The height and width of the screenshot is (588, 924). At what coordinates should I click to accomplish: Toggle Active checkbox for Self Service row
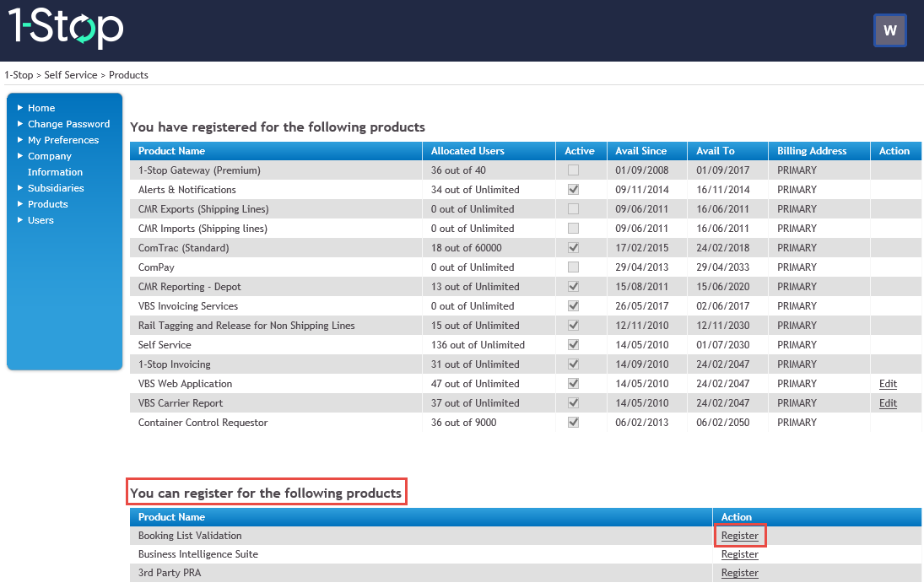click(x=573, y=345)
